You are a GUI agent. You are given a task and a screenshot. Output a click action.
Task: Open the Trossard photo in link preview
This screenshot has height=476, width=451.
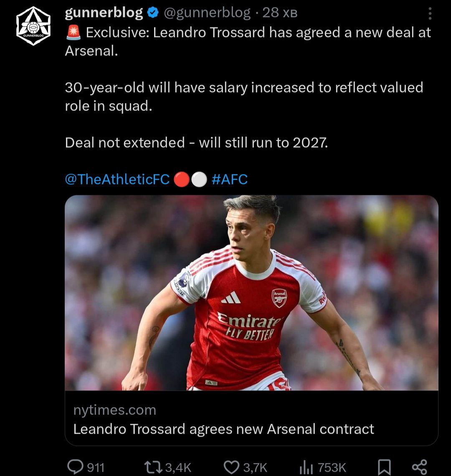[251, 293]
